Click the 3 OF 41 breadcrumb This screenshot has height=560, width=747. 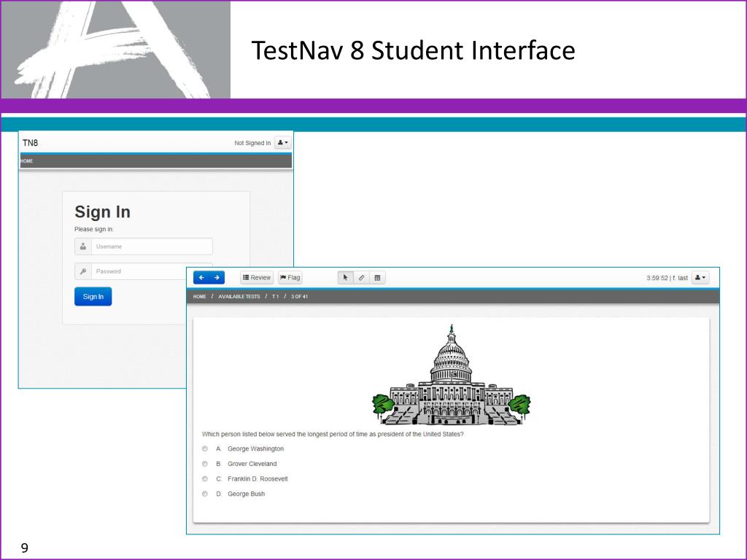pyautogui.click(x=299, y=297)
